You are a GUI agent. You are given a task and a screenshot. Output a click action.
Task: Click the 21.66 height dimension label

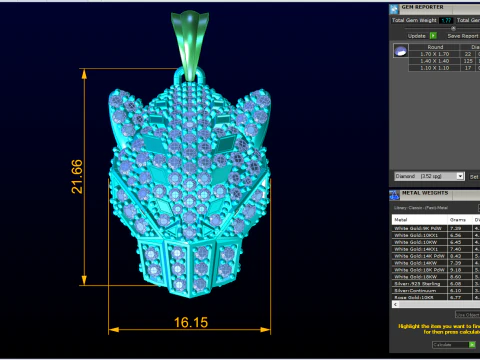click(x=77, y=177)
